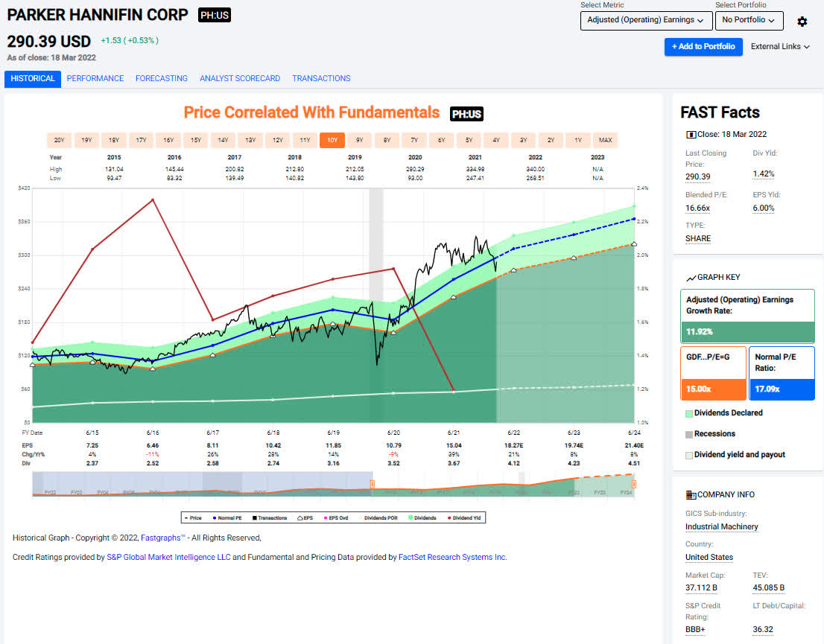The image size is (824, 644).
Task: Select the 10Y time range
Action: pyautogui.click(x=332, y=140)
